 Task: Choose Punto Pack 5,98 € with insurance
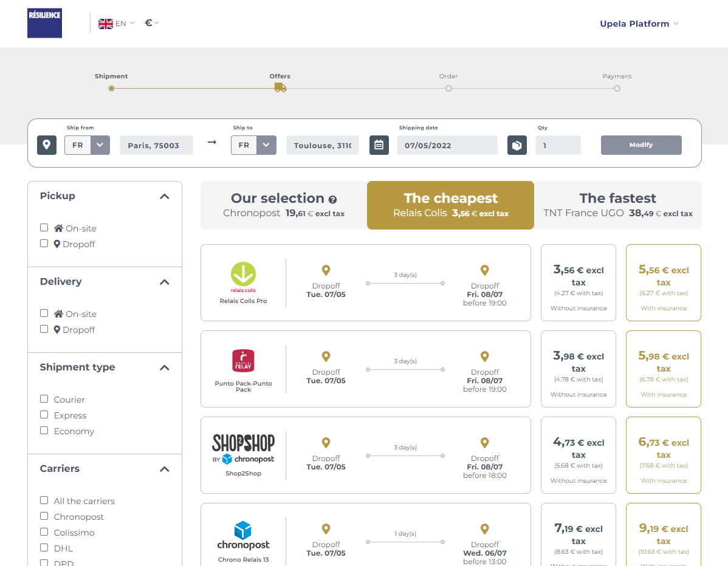(x=664, y=369)
